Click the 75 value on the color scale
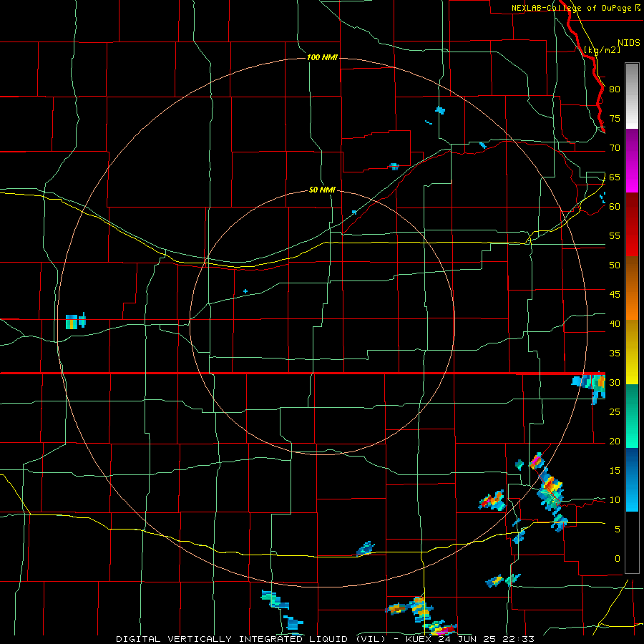644x644 pixels. tap(615, 118)
